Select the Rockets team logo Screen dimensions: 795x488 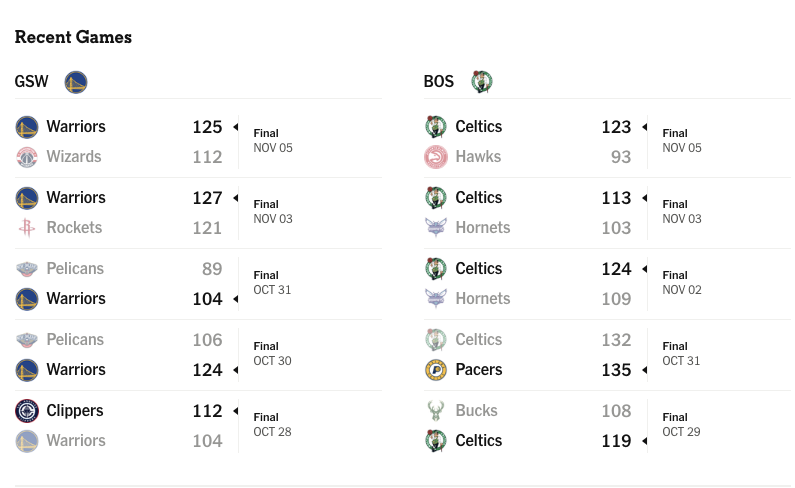coord(27,228)
